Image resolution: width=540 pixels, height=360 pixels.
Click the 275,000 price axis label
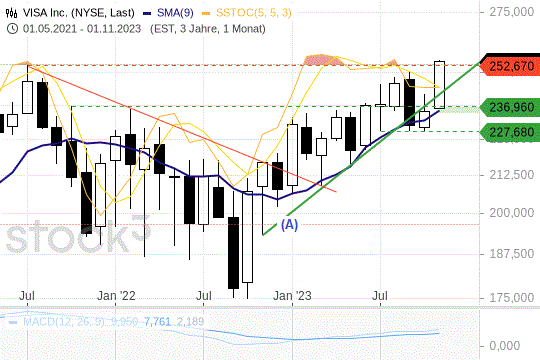click(x=511, y=12)
